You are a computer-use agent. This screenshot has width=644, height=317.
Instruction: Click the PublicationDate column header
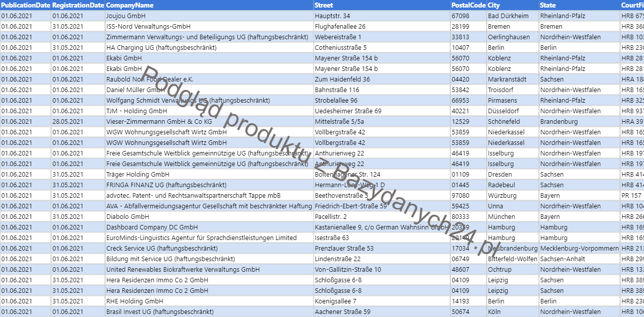[26, 5]
